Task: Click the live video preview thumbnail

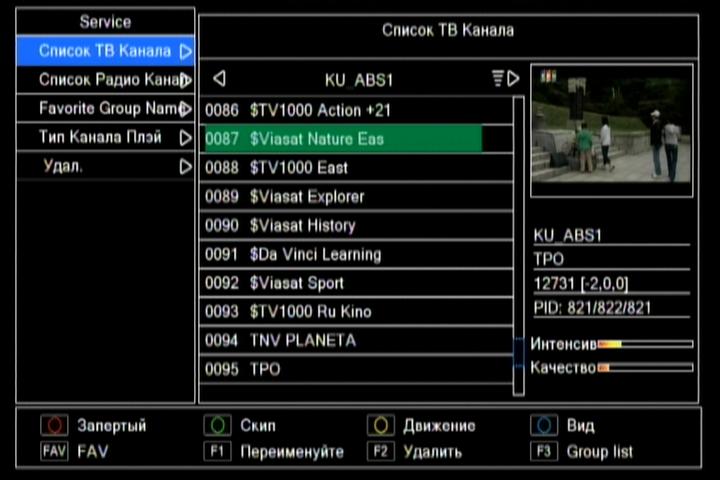Action: [612, 131]
